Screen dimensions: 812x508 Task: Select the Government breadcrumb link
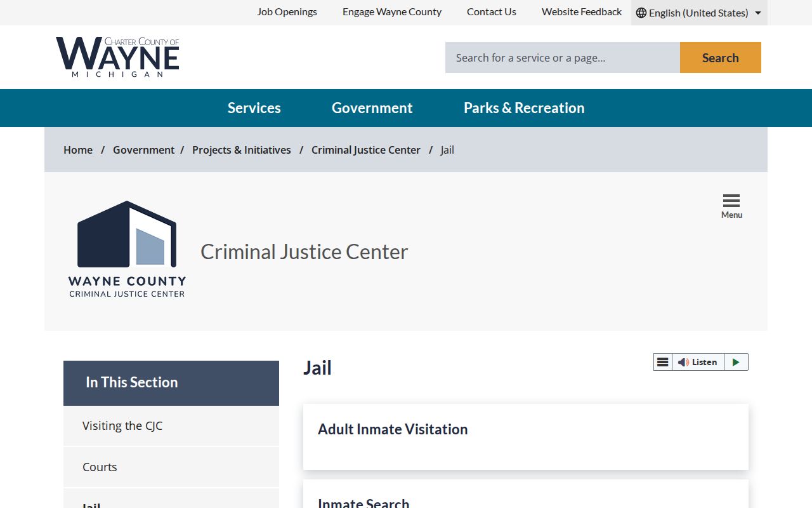[143, 150]
